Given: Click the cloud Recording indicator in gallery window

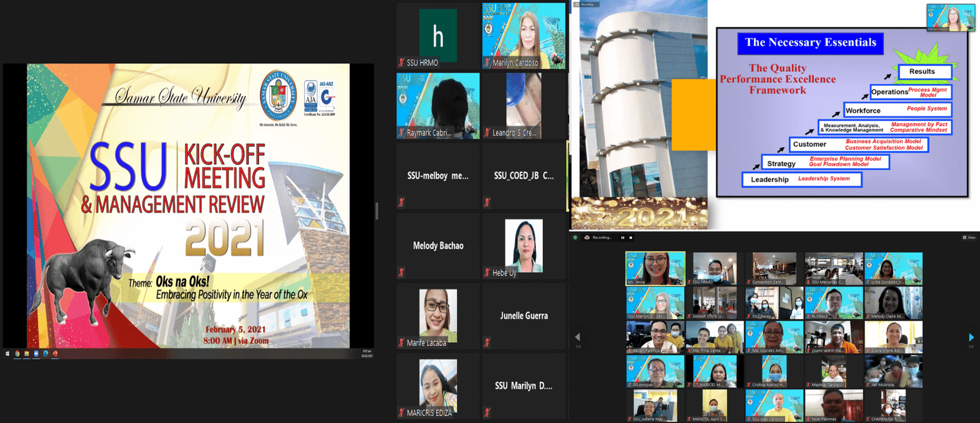Looking at the screenshot, I should pyautogui.click(x=598, y=238).
